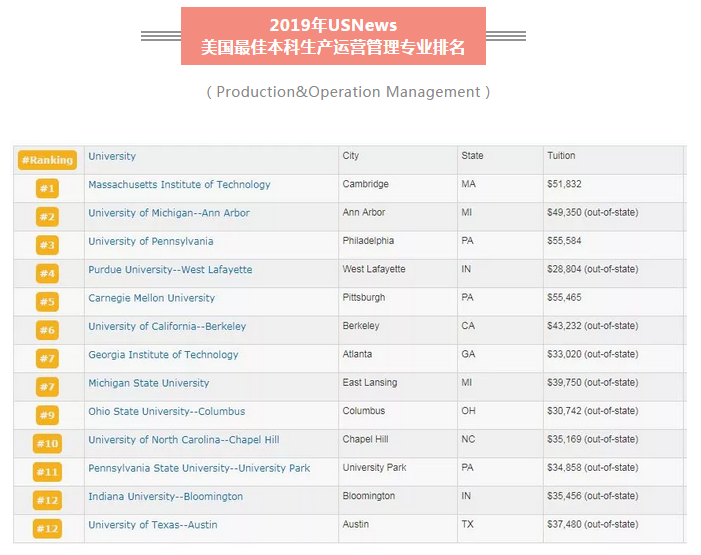Open Massachusetts Institute of Technology link
Screen dimensions: 701x555
click(179, 185)
